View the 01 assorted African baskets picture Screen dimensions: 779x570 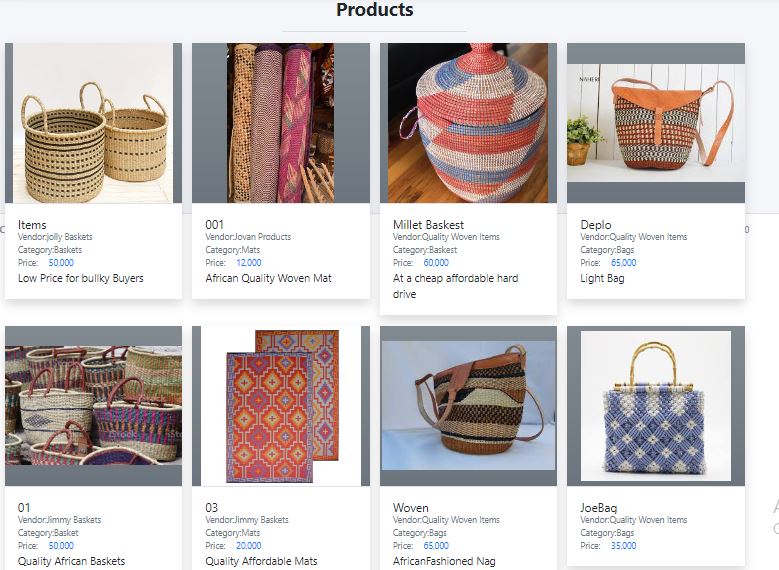tap(93, 406)
